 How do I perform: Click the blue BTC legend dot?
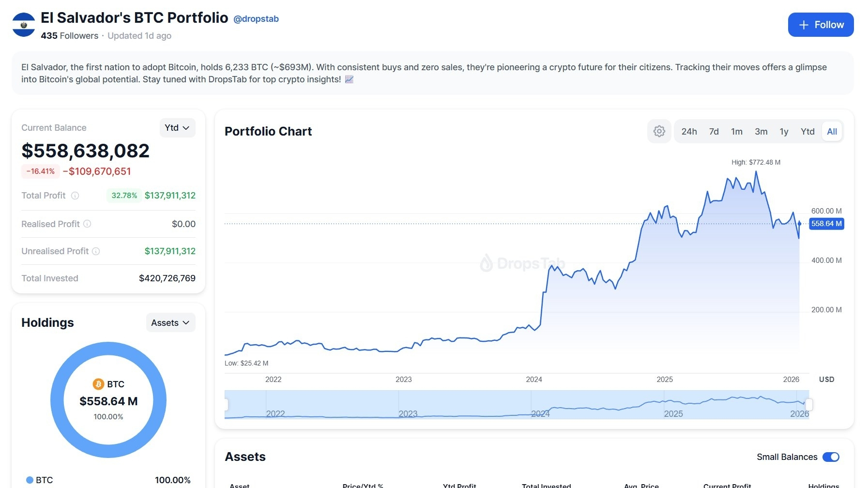coord(30,480)
